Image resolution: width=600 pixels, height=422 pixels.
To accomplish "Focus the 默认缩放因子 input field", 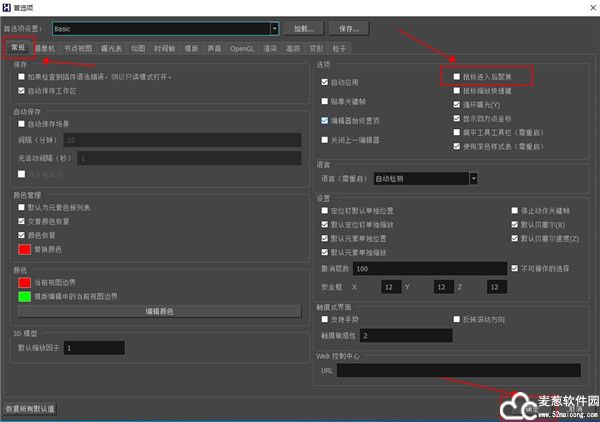I will [94, 347].
